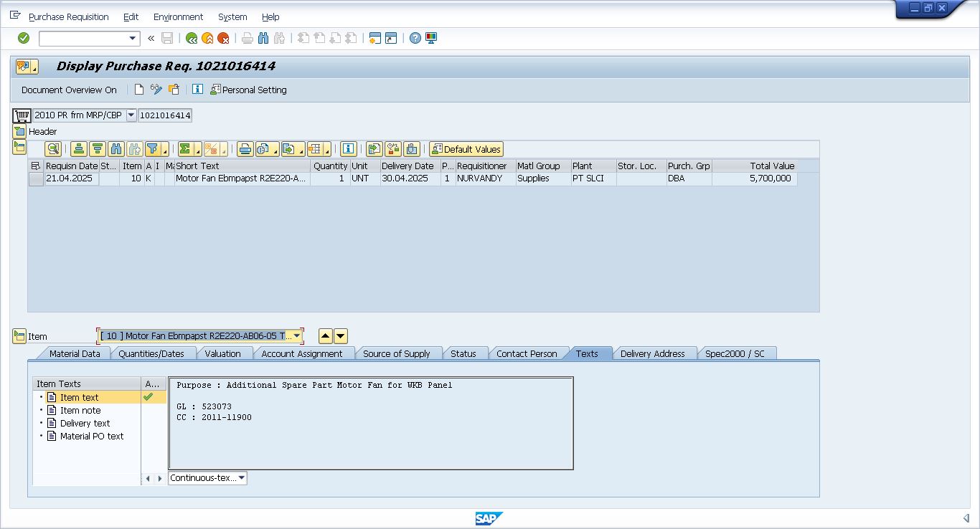Select the row selector for item 10
The image size is (980, 529).
36,178
